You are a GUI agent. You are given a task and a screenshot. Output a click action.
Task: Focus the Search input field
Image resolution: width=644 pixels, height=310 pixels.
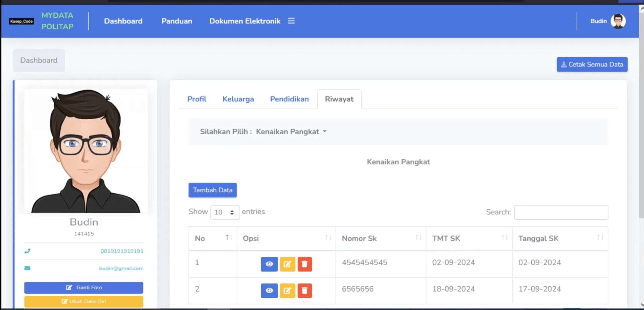[561, 212]
